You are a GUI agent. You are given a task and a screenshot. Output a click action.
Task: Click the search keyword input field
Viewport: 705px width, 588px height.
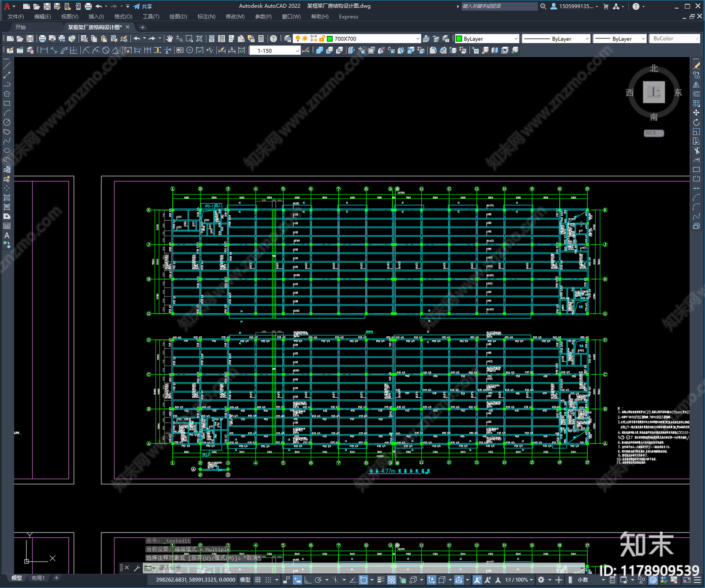[499, 6]
